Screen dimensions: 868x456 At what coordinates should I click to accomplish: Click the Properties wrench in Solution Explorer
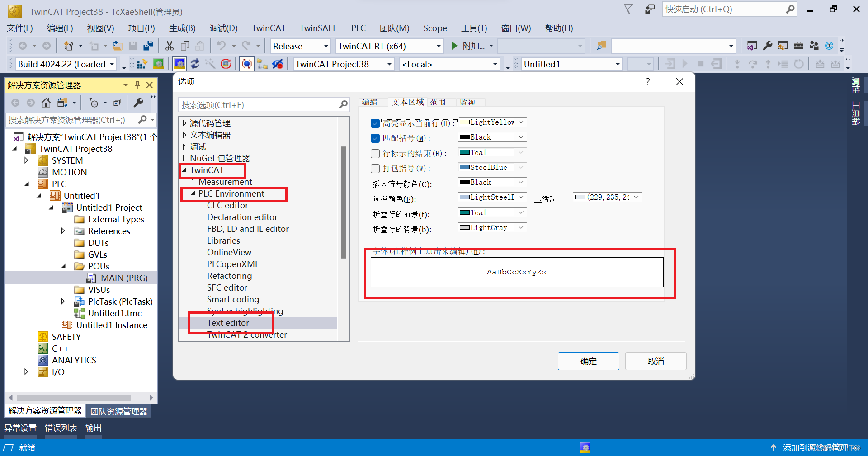pyautogui.click(x=138, y=103)
